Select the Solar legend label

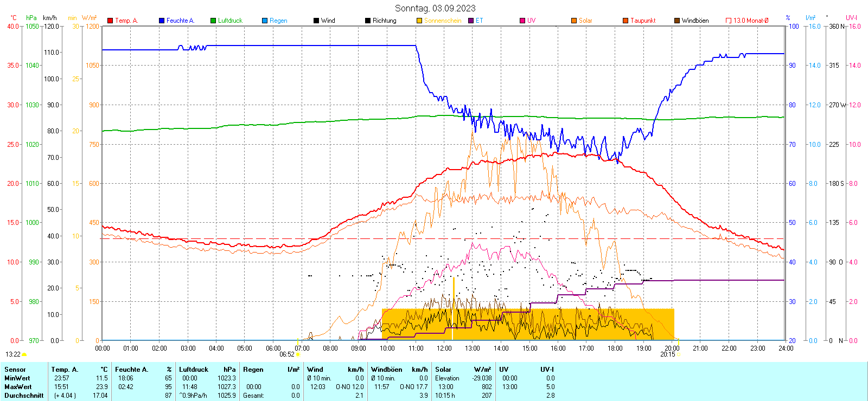coord(585,21)
